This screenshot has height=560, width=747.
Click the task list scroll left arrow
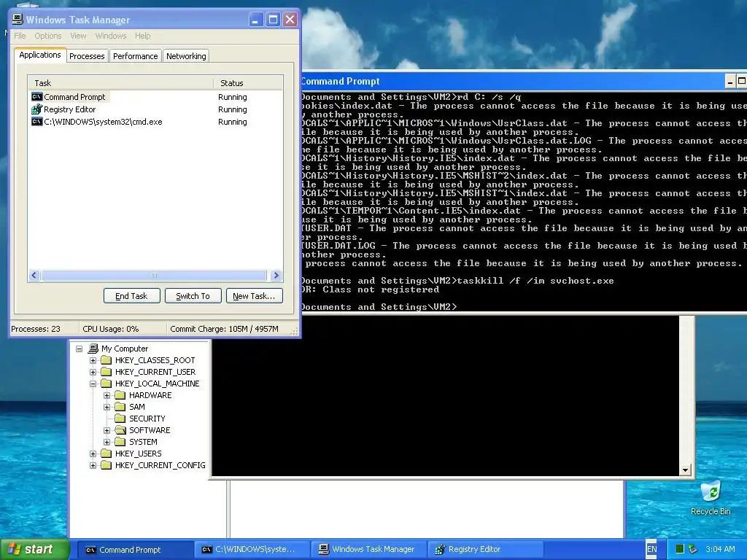pos(34,275)
